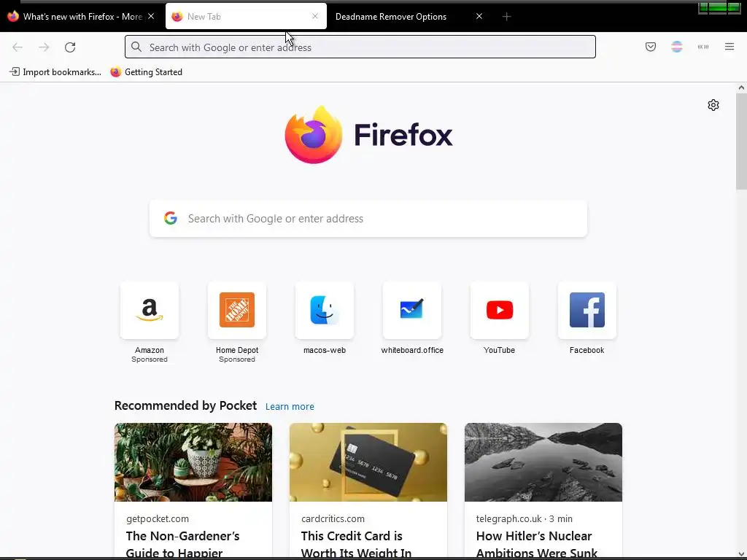747x560 pixels.
Task: Open the Getting Started bookmark
Action: [x=146, y=72]
